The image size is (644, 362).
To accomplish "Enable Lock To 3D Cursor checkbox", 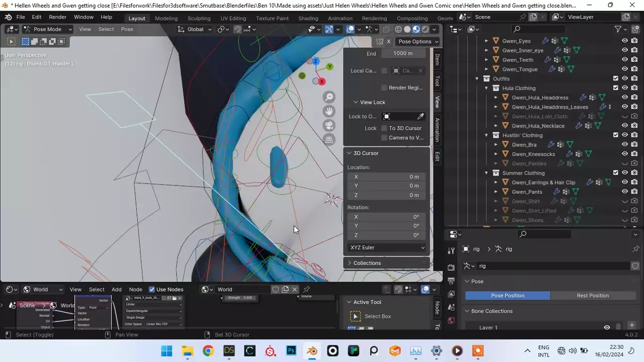I will pyautogui.click(x=384, y=128).
